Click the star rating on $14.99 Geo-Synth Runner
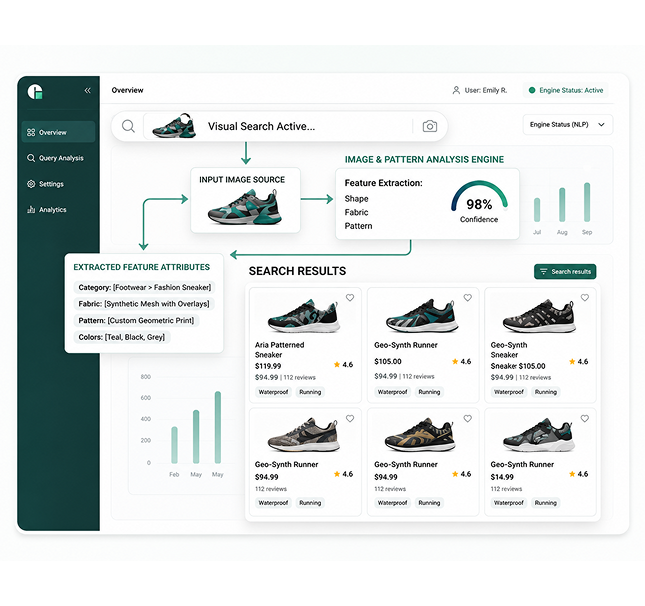Viewport: 645px width, 606px height. click(578, 474)
